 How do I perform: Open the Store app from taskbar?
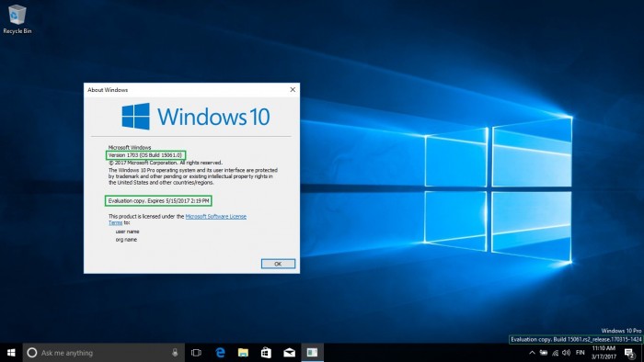[266, 353]
